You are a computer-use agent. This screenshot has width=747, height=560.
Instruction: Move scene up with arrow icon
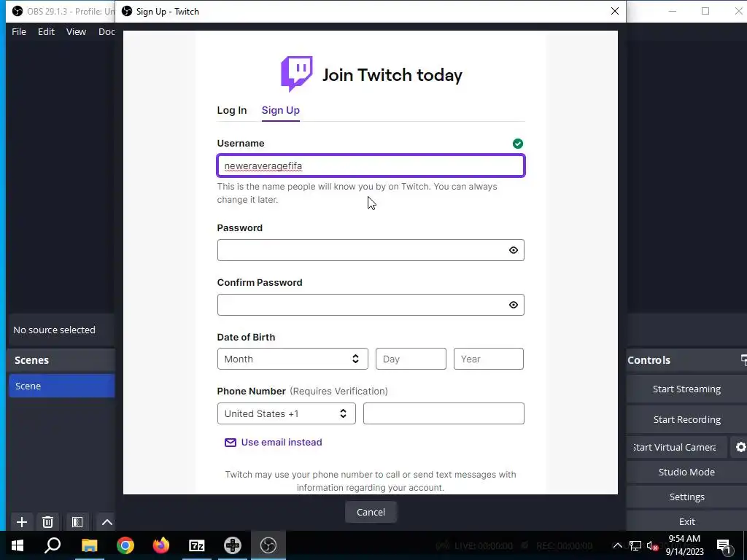pos(107,522)
